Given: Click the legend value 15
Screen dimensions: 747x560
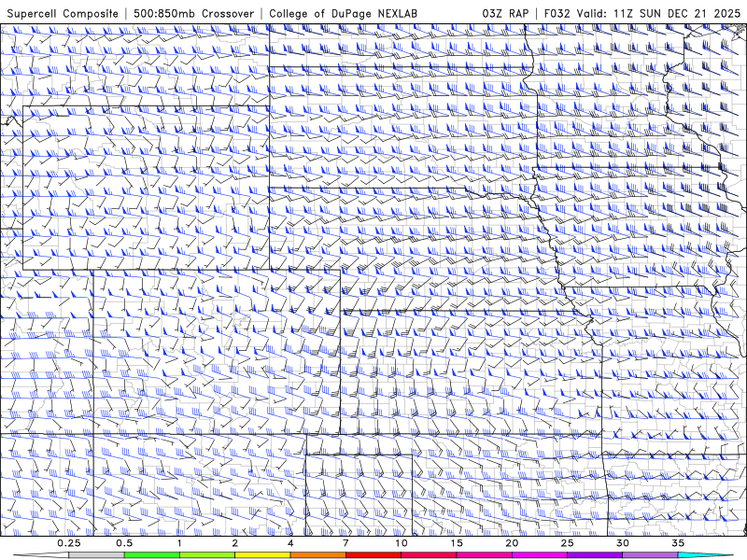Looking at the screenshot, I should (457, 543).
